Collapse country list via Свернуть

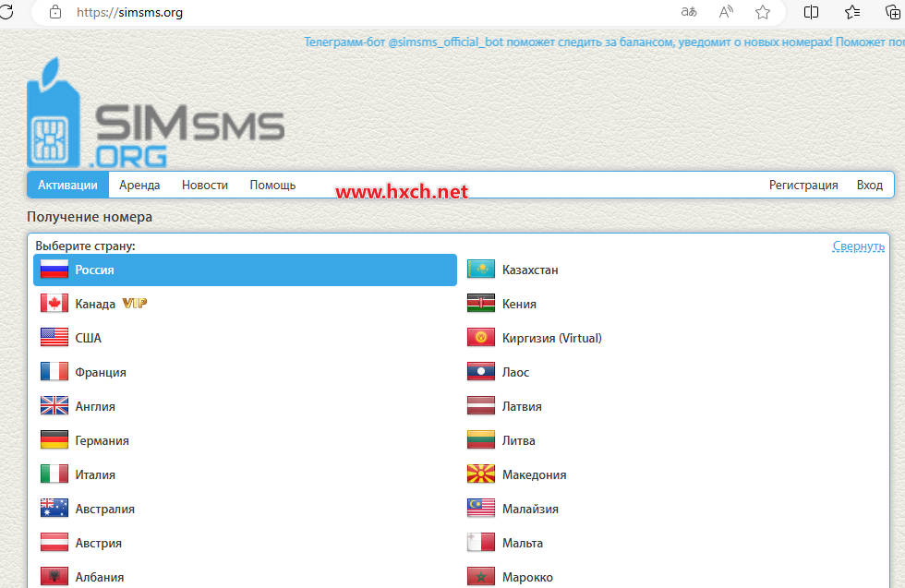858,246
